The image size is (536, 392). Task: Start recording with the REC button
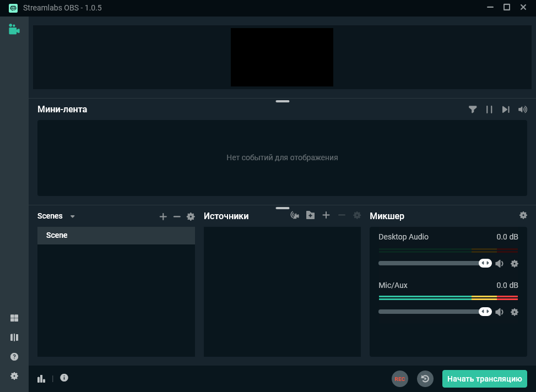coord(399,379)
